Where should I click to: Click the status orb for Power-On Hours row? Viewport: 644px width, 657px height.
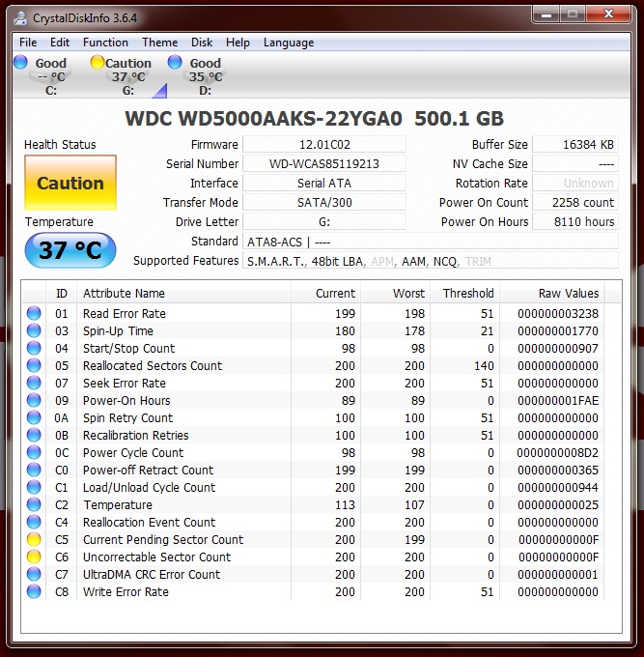click(x=34, y=400)
